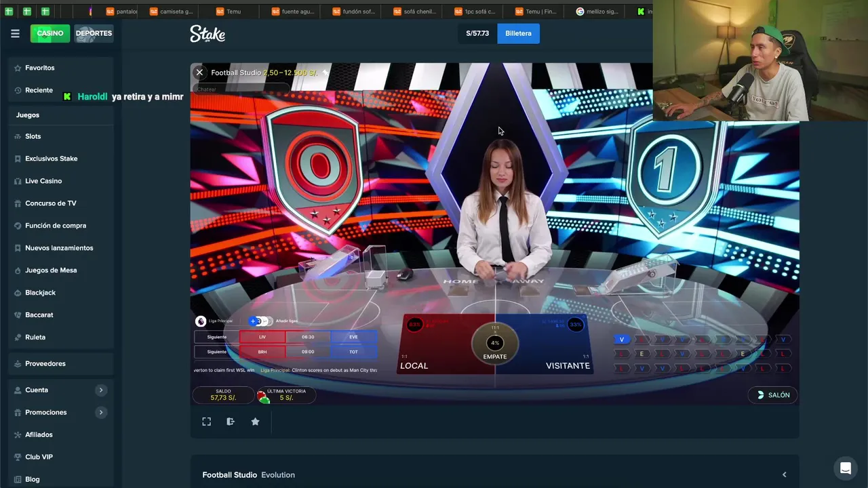Expand the Promociones submenu
This screenshot has height=488, width=868.
[x=101, y=413]
